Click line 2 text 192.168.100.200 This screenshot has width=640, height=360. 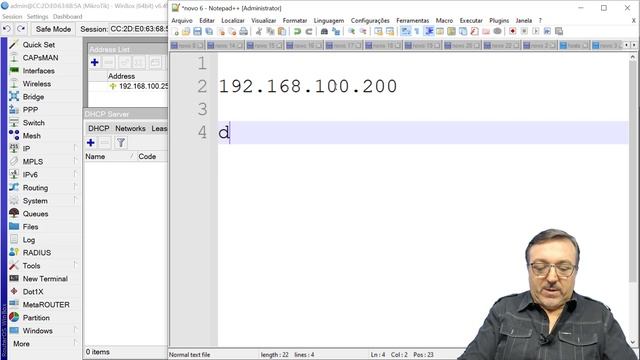(308, 86)
